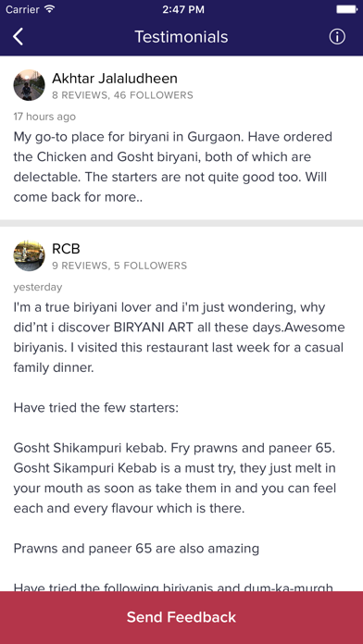Open the info icon in header

pyautogui.click(x=337, y=37)
